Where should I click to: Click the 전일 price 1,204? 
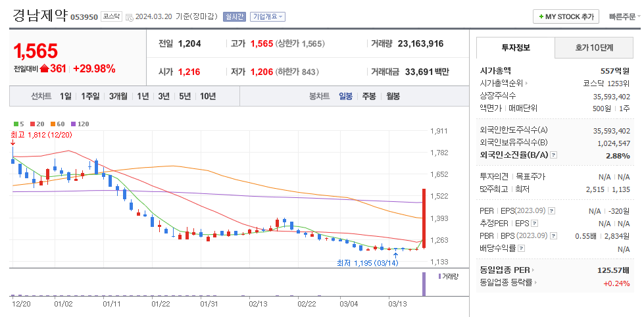point(189,43)
